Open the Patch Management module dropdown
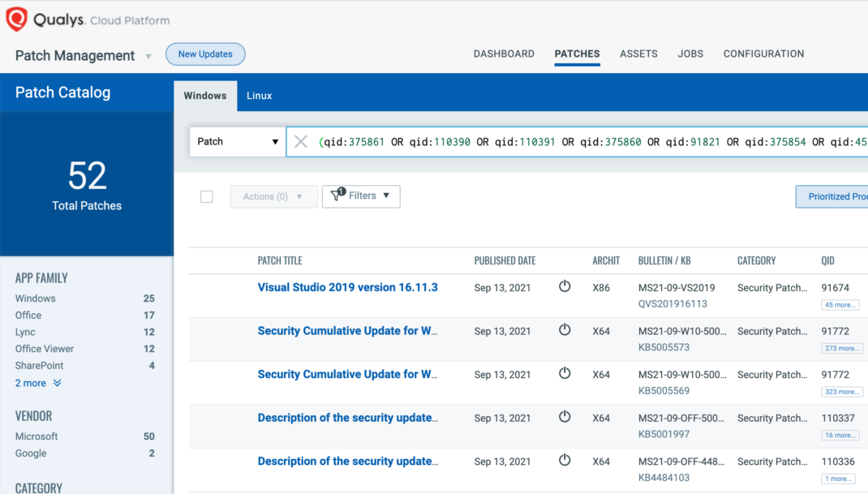 pos(148,56)
